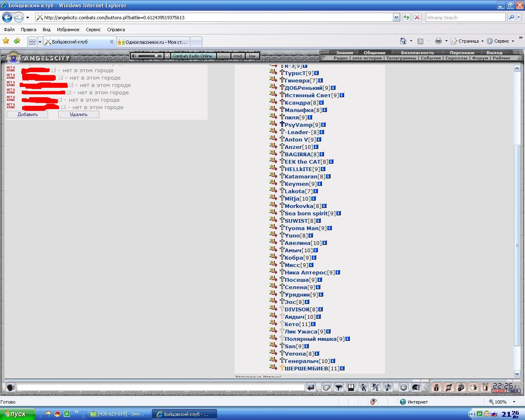Play the Combats Radio stream
525x420 pixels.
point(167,56)
